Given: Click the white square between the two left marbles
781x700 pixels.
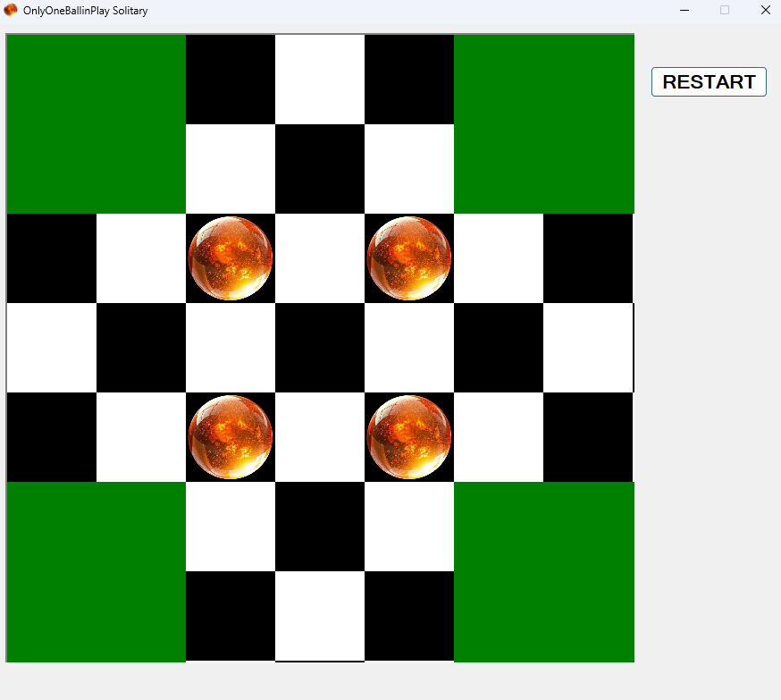Looking at the screenshot, I should point(231,348).
